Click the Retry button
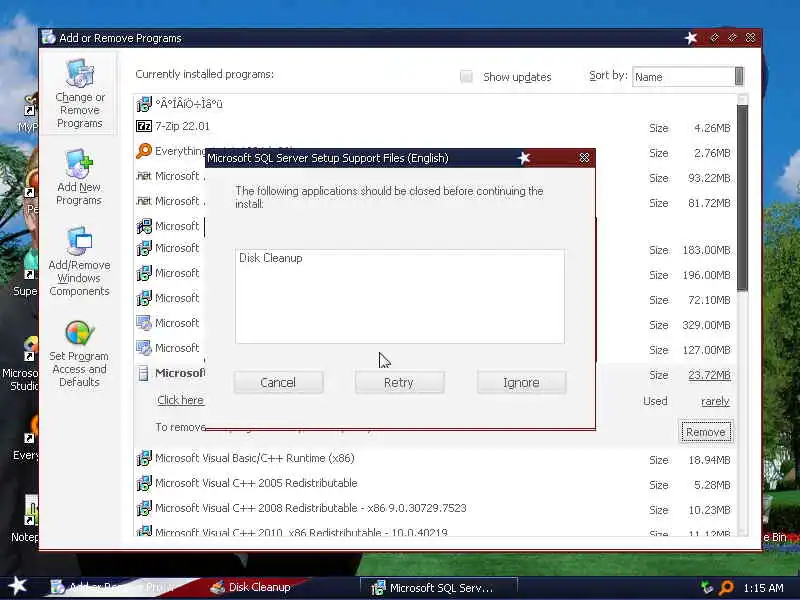Screen dimensions: 800x600 (x=399, y=382)
